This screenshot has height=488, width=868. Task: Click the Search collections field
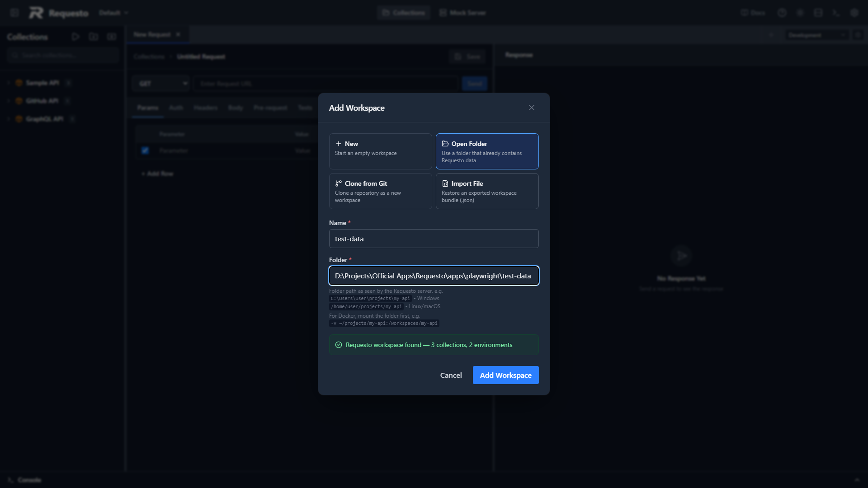coord(63,55)
